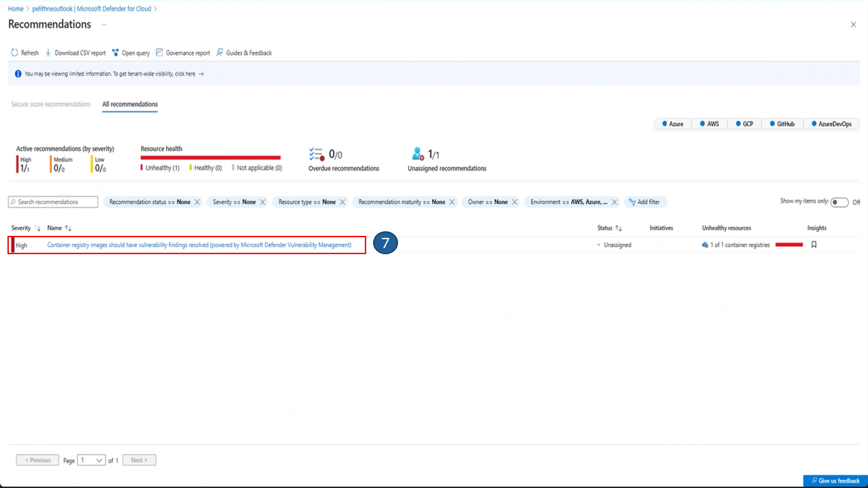Remove the Recommendation maturity filter with X
This screenshot has width=868, height=488.
pos(452,202)
